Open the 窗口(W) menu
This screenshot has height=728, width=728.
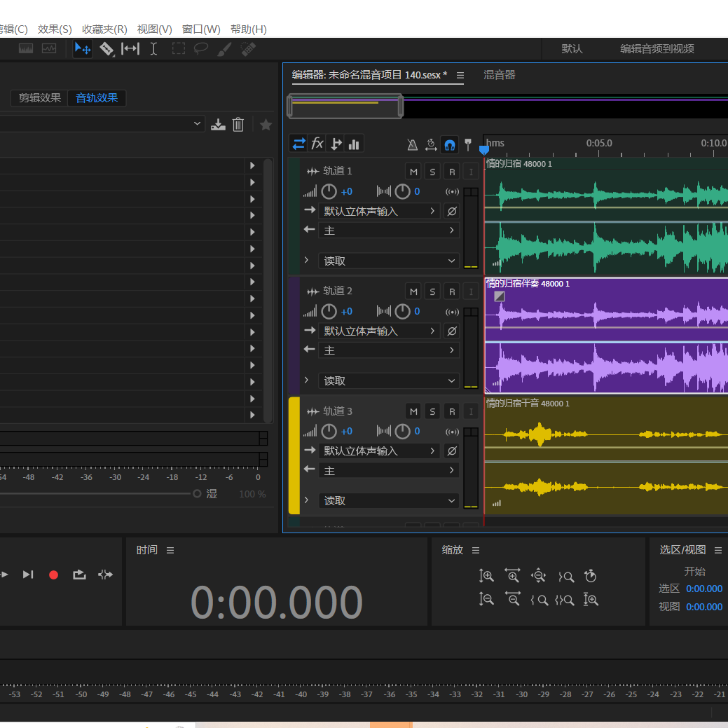click(201, 29)
